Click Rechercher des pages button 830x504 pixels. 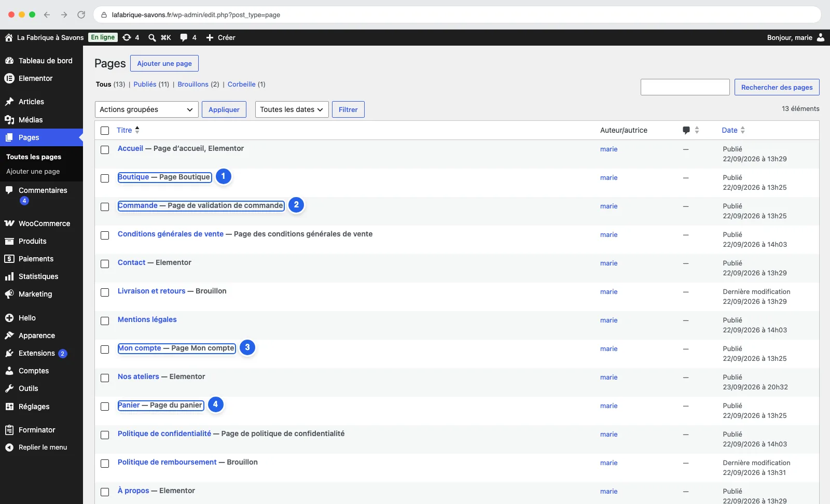tap(777, 87)
